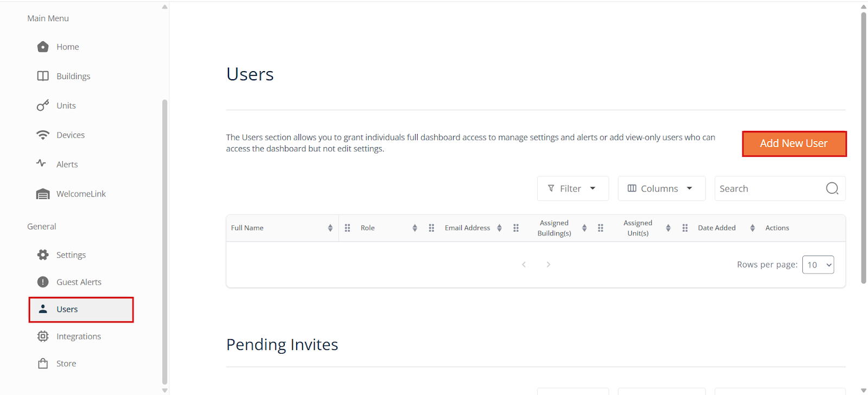This screenshot has height=395, width=868.
Task: Click the Home house icon in sidebar
Action: [43, 47]
